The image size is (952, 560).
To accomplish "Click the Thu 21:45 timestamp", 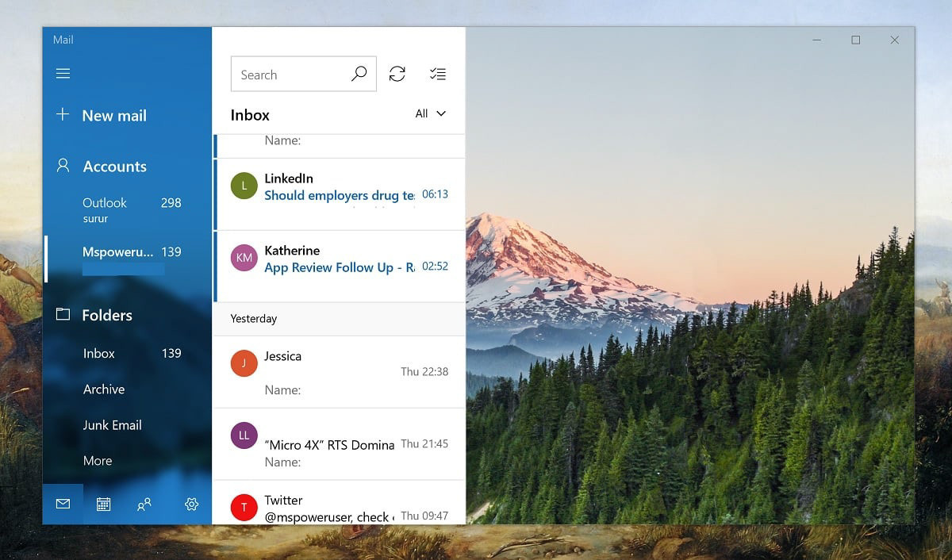I will [x=424, y=443].
